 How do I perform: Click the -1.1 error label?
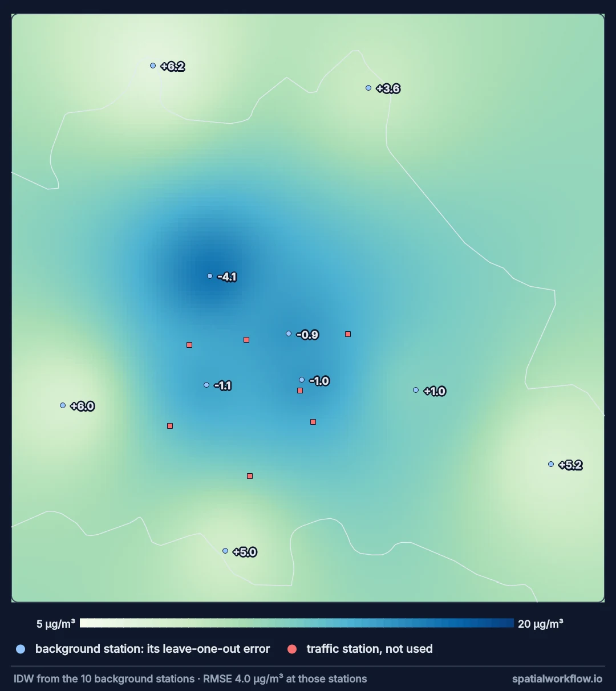pyautogui.click(x=222, y=386)
